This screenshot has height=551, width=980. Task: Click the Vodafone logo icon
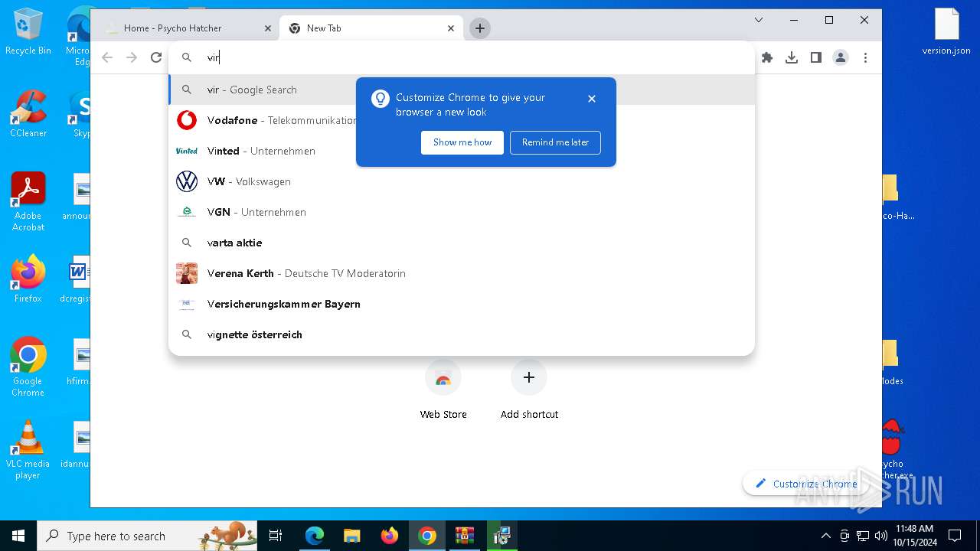(187, 120)
